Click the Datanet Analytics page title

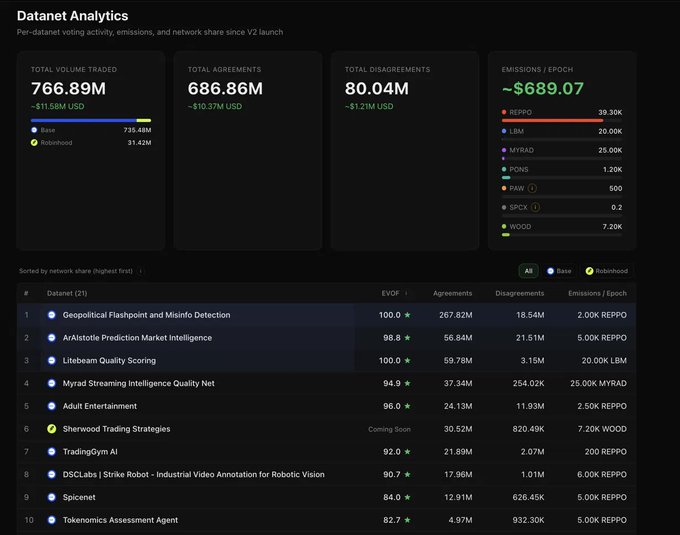click(x=72, y=16)
